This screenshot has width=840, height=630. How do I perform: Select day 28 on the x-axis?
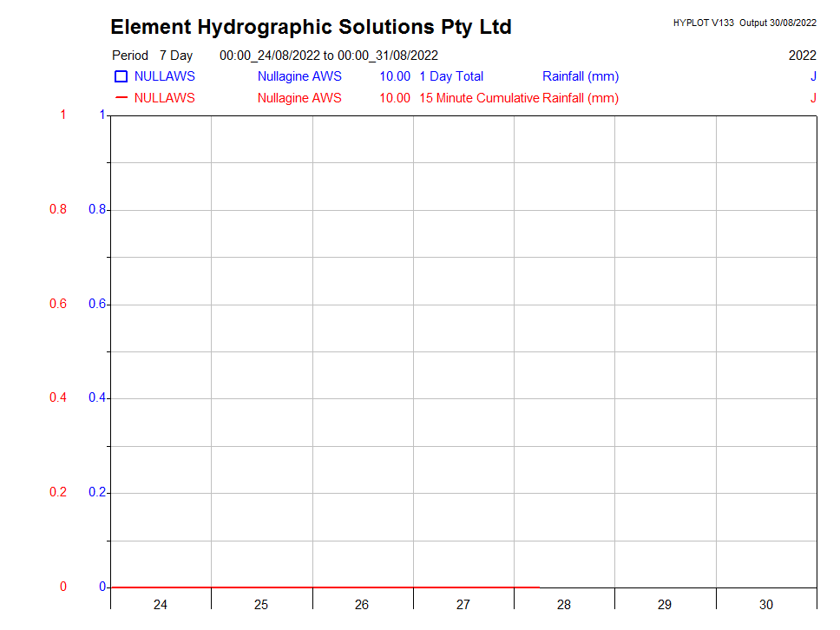click(x=564, y=605)
